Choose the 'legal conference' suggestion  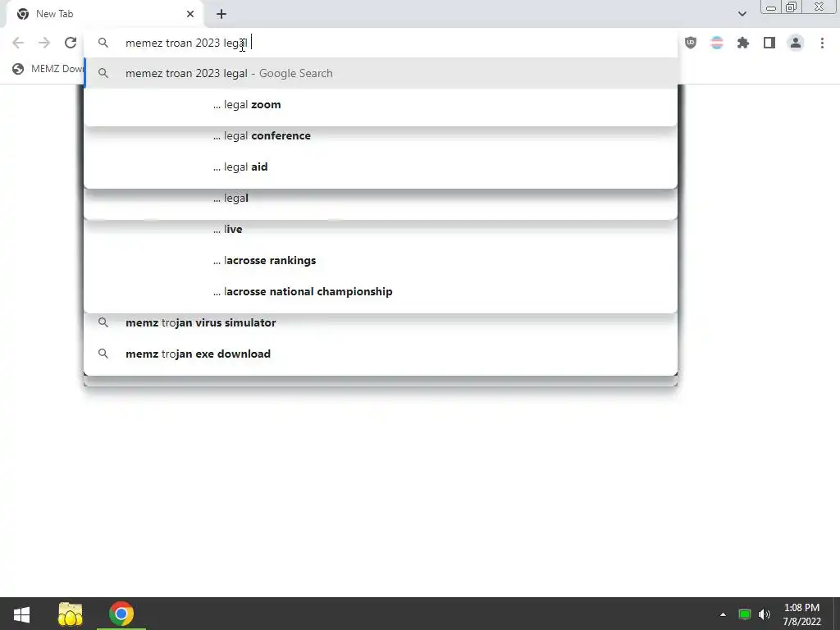(x=381, y=135)
